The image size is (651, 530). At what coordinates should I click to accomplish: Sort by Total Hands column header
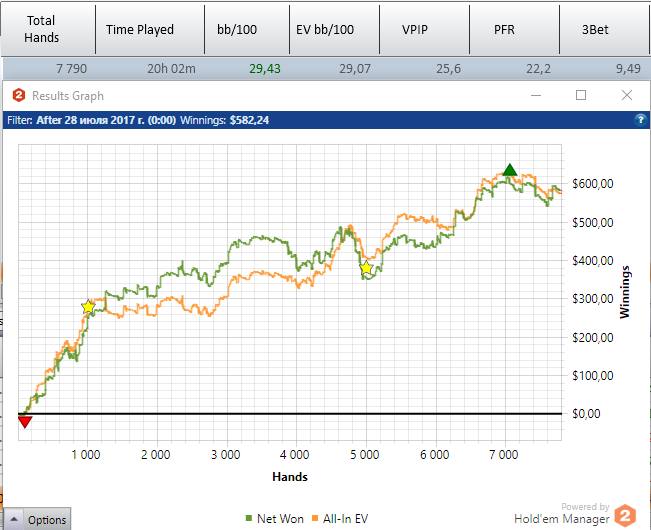[x=48, y=29]
